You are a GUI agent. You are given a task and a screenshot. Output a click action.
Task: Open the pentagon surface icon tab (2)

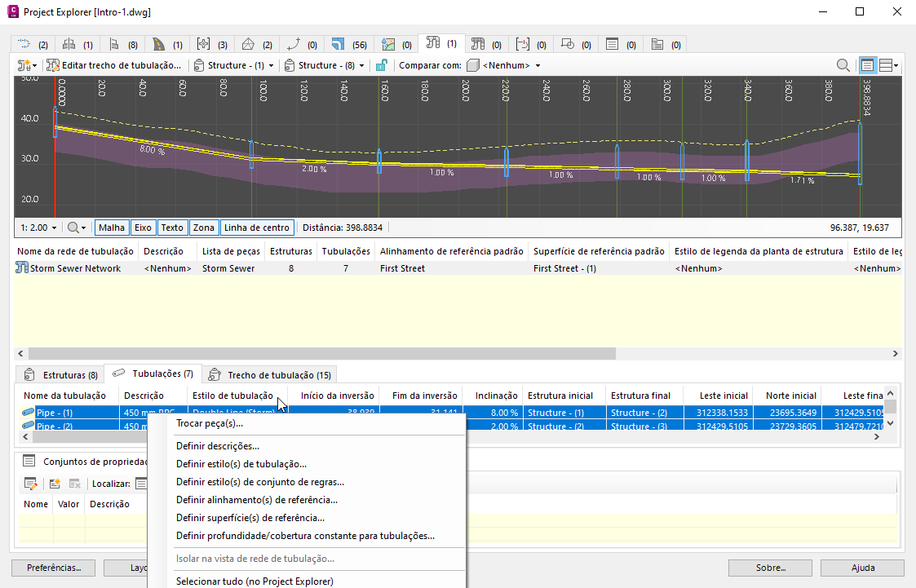[257, 44]
